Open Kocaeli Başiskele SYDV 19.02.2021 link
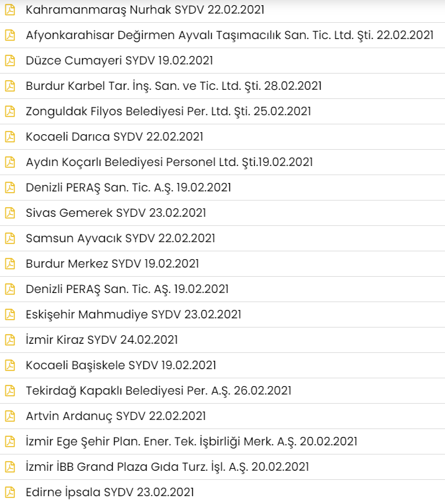The image size is (445, 504). [121, 365]
